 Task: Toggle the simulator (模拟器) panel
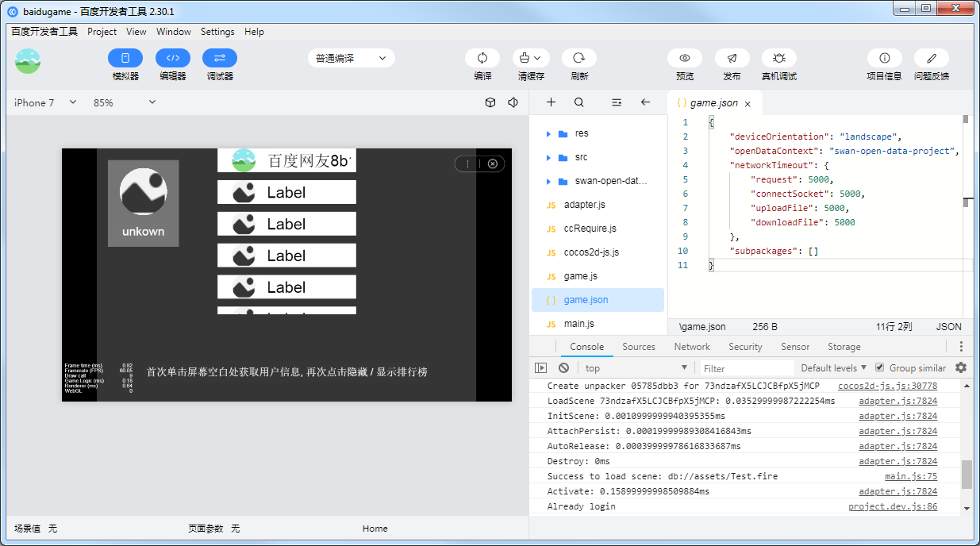[125, 58]
